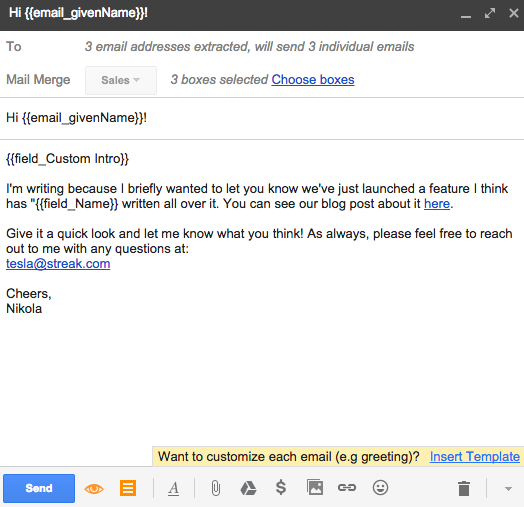524x507 pixels.
Task: Attach files with the paperclip icon
Action: [x=216, y=488]
